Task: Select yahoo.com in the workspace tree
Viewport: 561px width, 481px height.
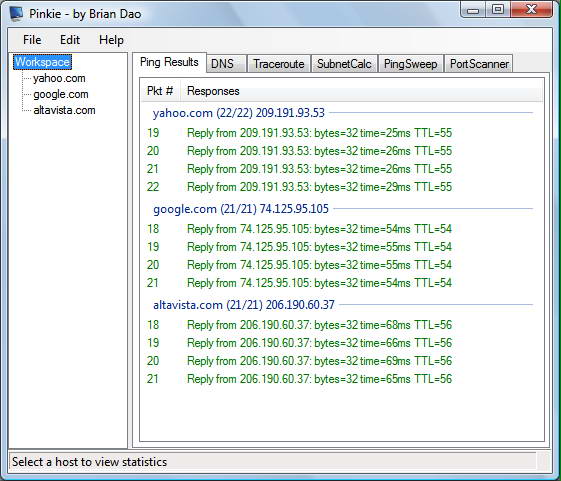Action: point(59,78)
